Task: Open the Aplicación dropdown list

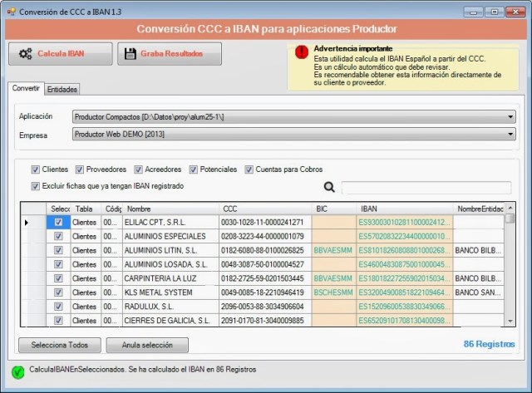Action: [510, 116]
